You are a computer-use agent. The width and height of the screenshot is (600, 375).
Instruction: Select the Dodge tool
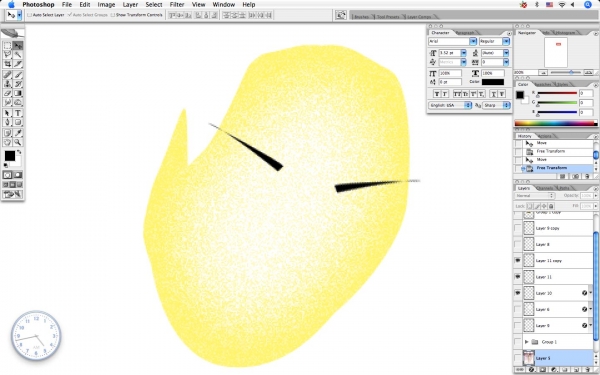[18, 102]
